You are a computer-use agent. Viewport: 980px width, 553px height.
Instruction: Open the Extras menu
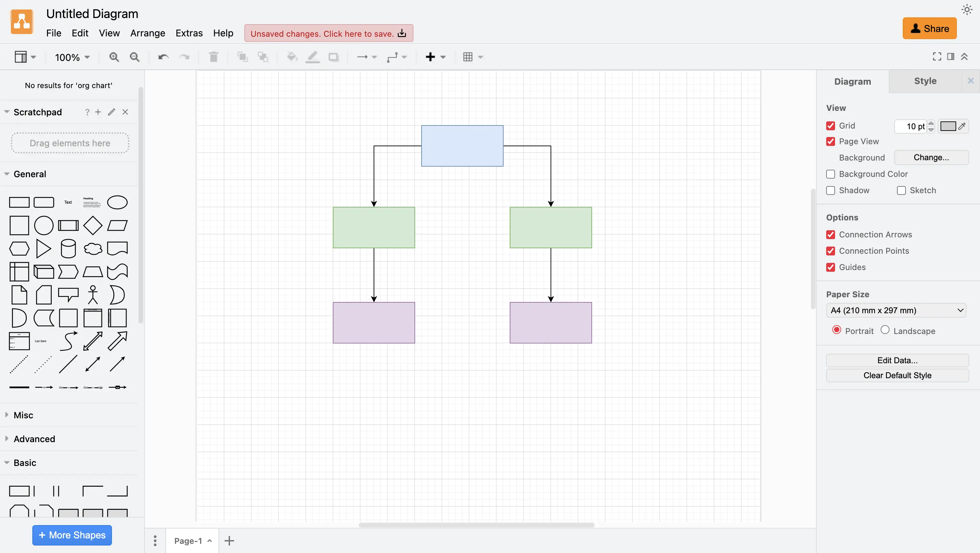[x=189, y=33]
